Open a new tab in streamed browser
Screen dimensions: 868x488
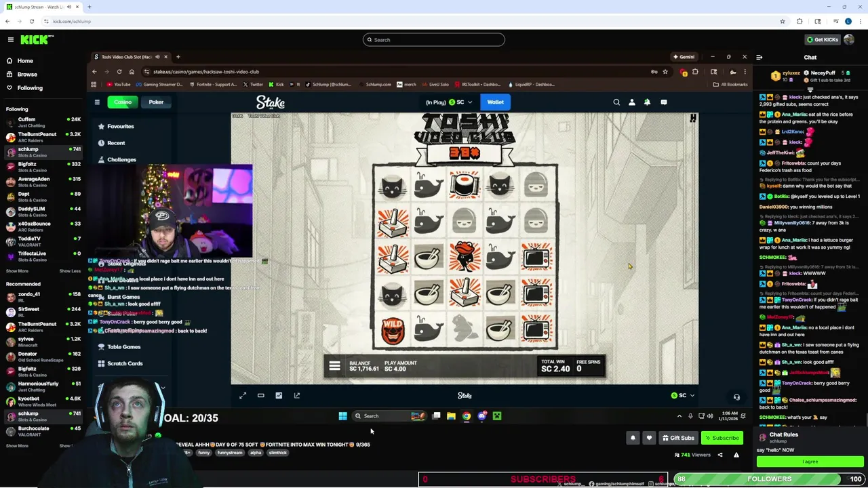coord(178,57)
